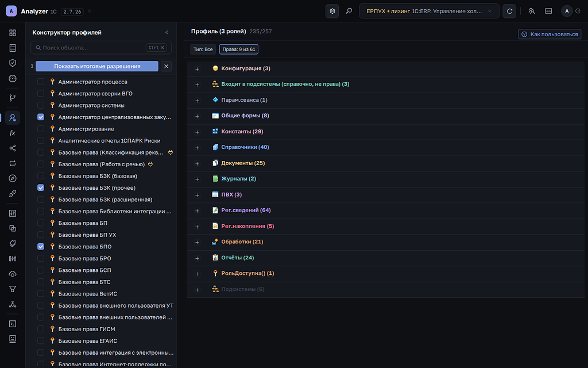Open the speedometer gauge section in sidebar

point(13,78)
